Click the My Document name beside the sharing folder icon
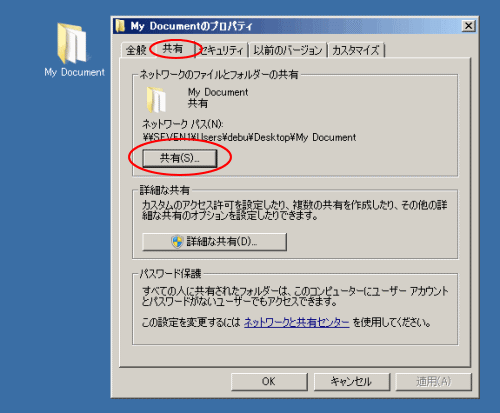 tap(218, 92)
